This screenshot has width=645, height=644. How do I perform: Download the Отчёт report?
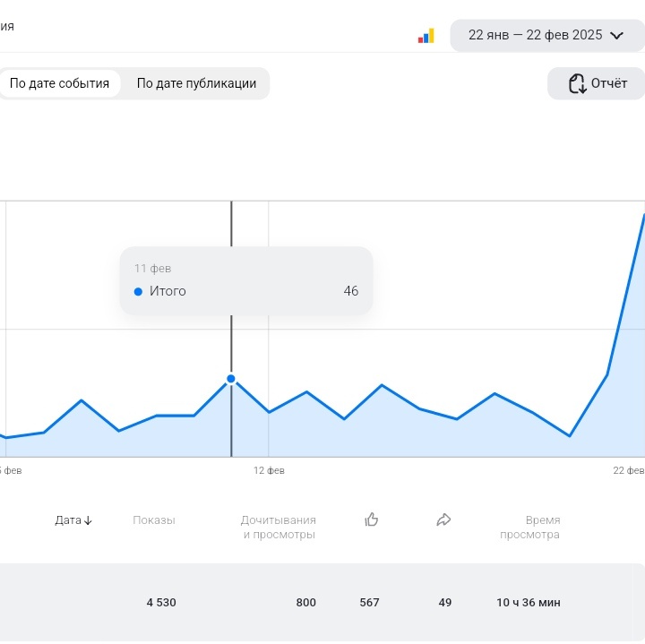tap(598, 83)
